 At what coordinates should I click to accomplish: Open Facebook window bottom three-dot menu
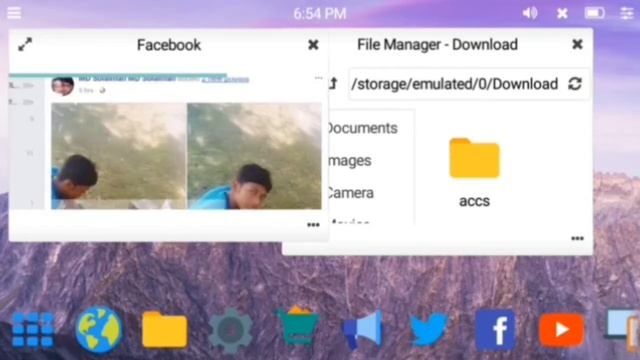click(313, 225)
